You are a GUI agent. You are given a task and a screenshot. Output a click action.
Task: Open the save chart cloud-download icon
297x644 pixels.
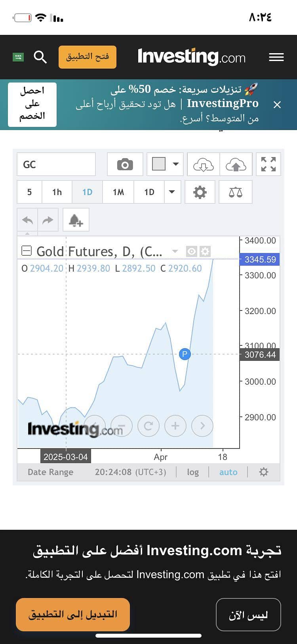point(204,164)
